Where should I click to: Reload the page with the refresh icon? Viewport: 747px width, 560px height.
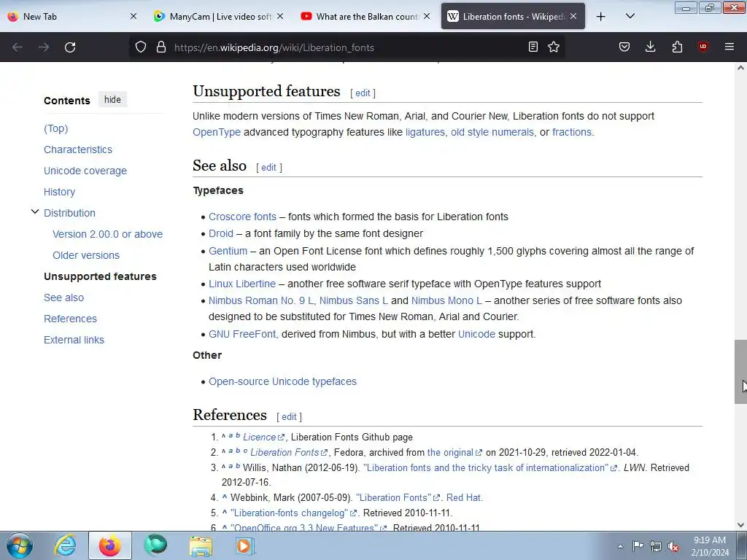70,47
